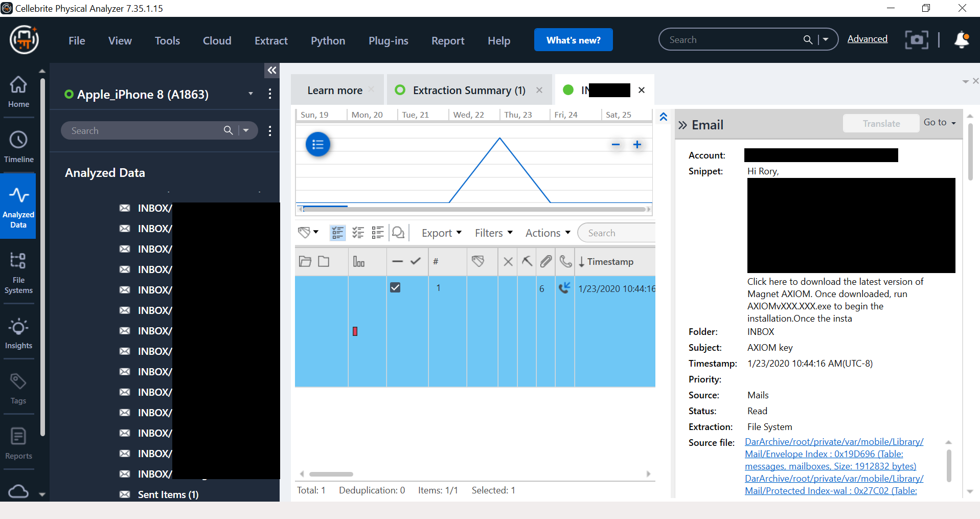Viewport: 980px width, 519px height.
Task: Collapse the left panel with double-chevron icon
Action: tap(272, 70)
